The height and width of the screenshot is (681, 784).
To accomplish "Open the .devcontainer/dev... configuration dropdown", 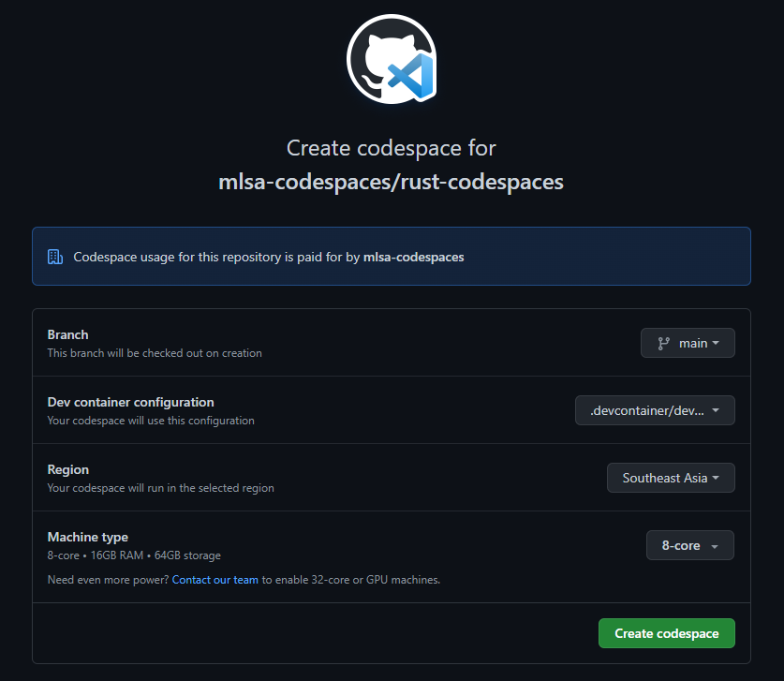I will pyautogui.click(x=655, y=410).
